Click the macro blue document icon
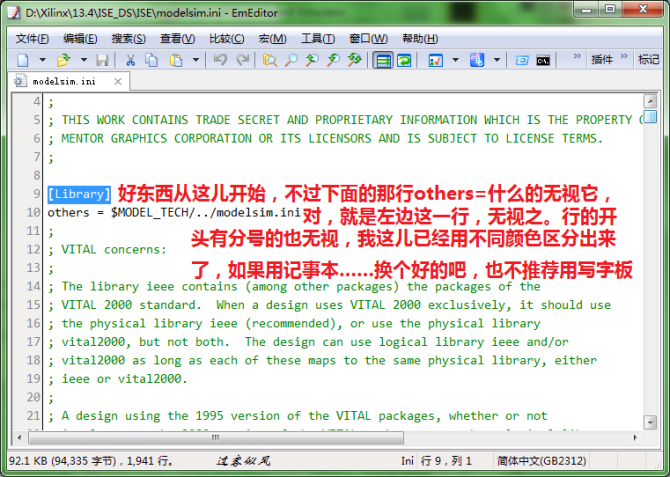The height and width of the screenshot is (477, 670). 477,60
